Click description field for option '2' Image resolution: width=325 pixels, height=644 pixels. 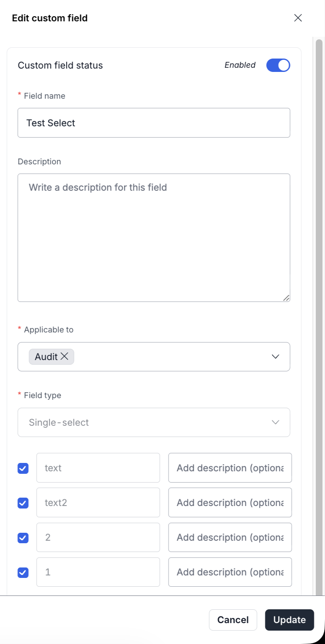click(230, 537)
